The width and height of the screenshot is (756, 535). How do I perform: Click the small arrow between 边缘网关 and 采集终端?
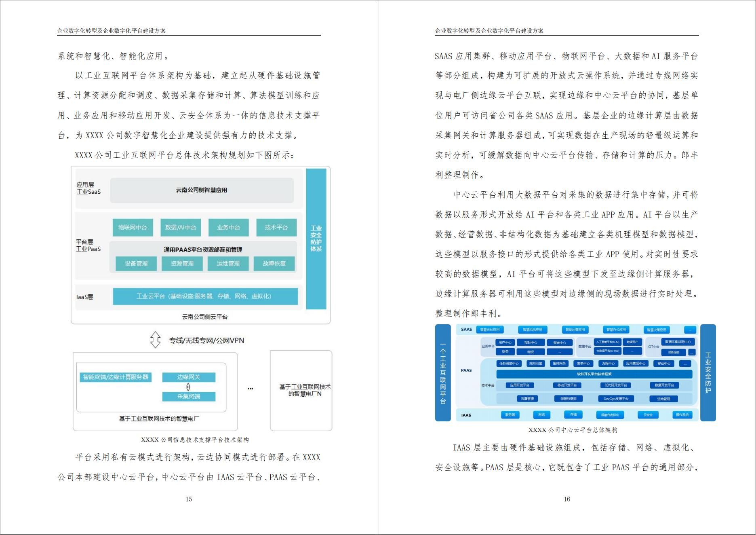click(x=188, y=387)
